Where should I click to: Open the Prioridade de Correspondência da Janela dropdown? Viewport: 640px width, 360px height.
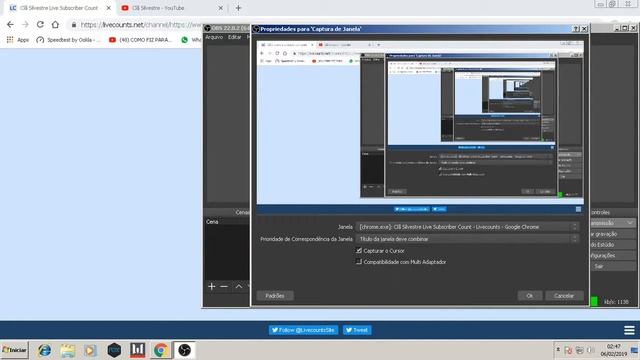(467, 239)
